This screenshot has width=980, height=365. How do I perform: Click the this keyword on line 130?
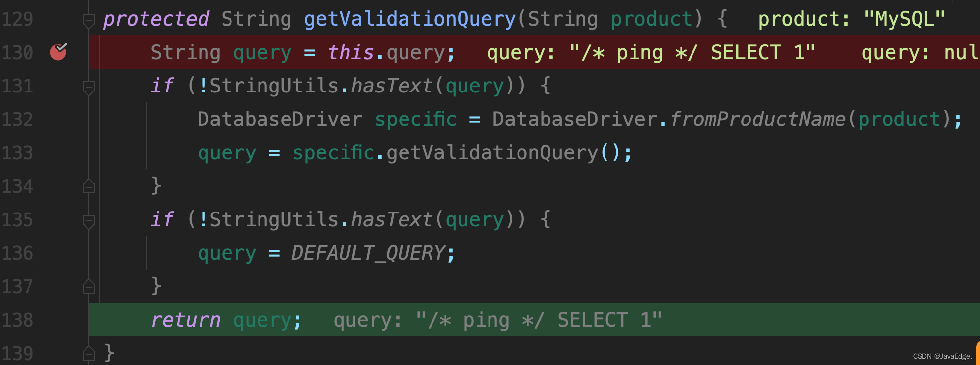[x=350, y=52]
